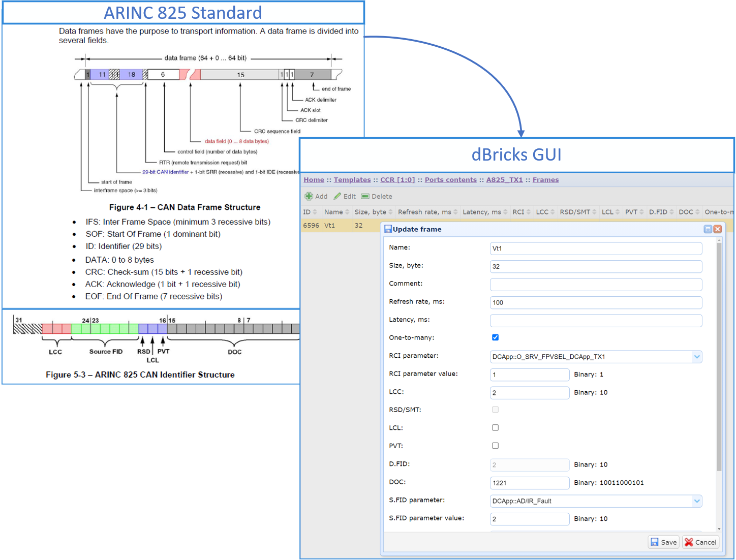Sort by the PVT column header
This screenshot has height=560, width=736.
pos(634,212)
